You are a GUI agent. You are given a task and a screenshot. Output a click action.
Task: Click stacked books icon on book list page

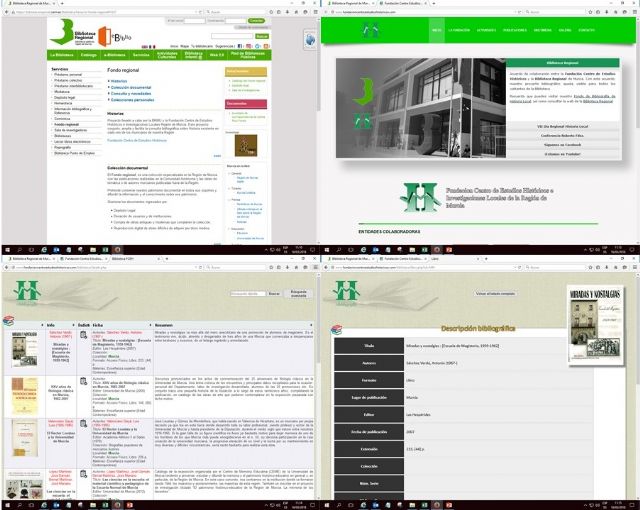click(x=8, y=321)
